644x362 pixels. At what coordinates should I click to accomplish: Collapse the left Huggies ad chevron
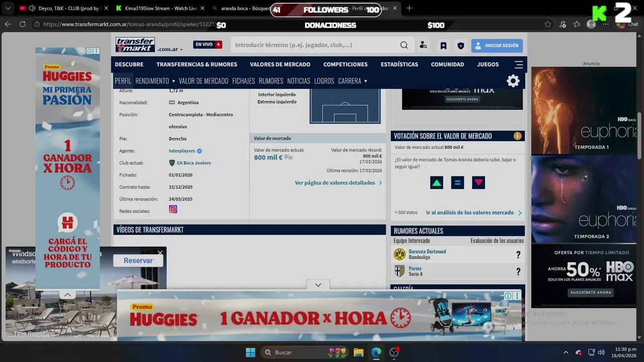[67, 295]
